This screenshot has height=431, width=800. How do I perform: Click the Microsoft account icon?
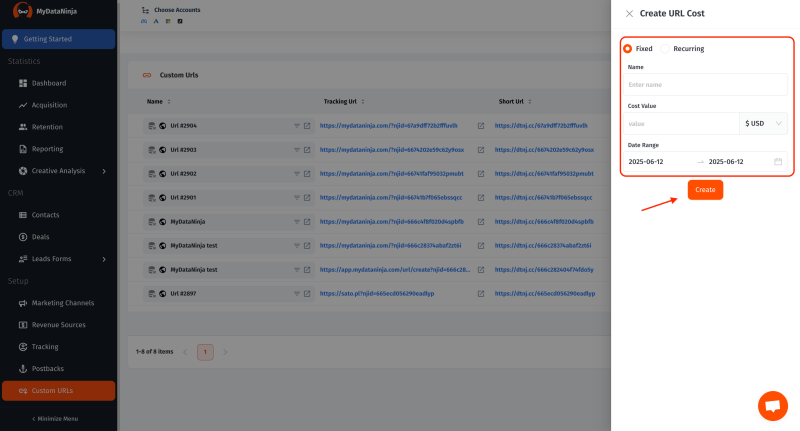coord(168,21)
